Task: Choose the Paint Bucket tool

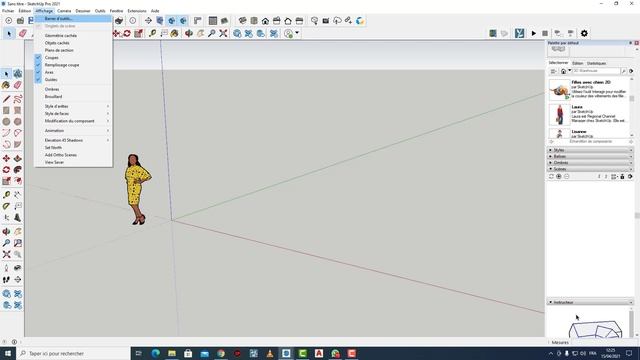Action: tap(6, 85)
